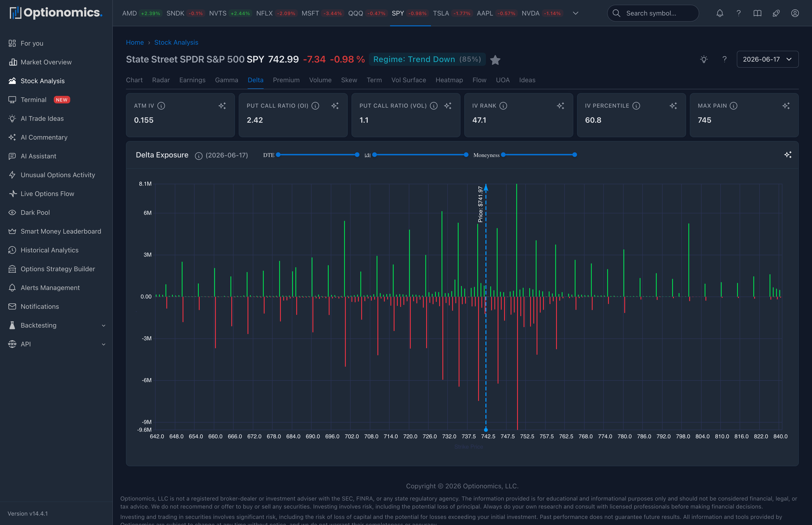Switch to the Chart tab
Image resolution: width=812 pixels, height=525 pixels.
tap(134, 80)
